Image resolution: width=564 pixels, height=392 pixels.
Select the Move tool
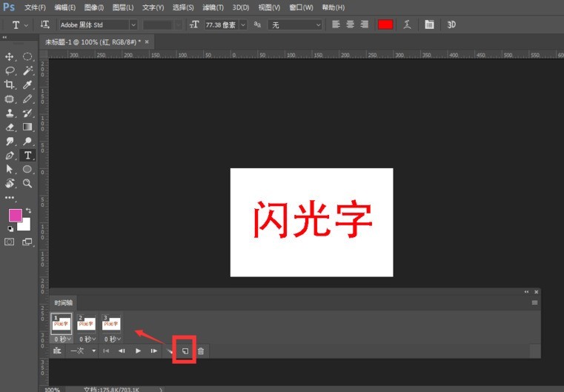pyautogui.click(x=10, y=56)
